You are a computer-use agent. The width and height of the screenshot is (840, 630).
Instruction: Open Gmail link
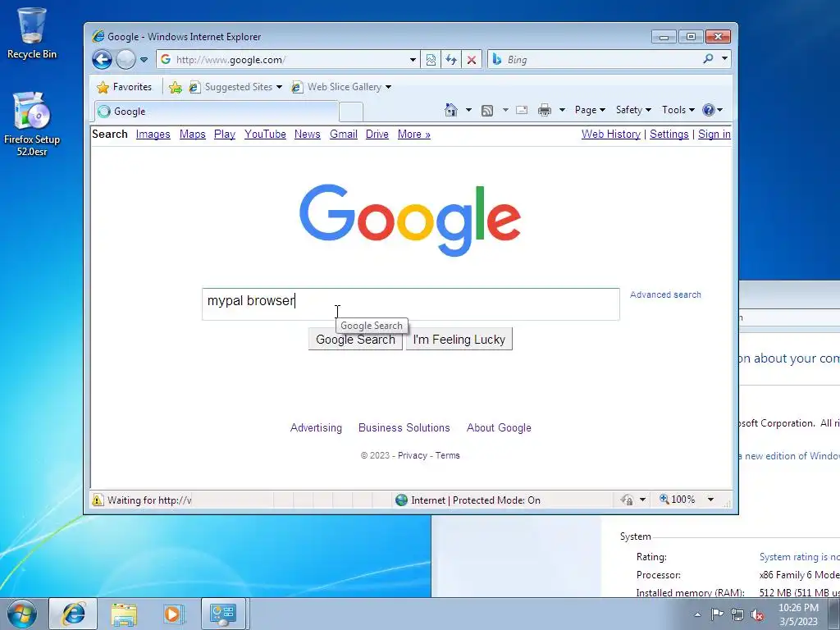[344, 134]
